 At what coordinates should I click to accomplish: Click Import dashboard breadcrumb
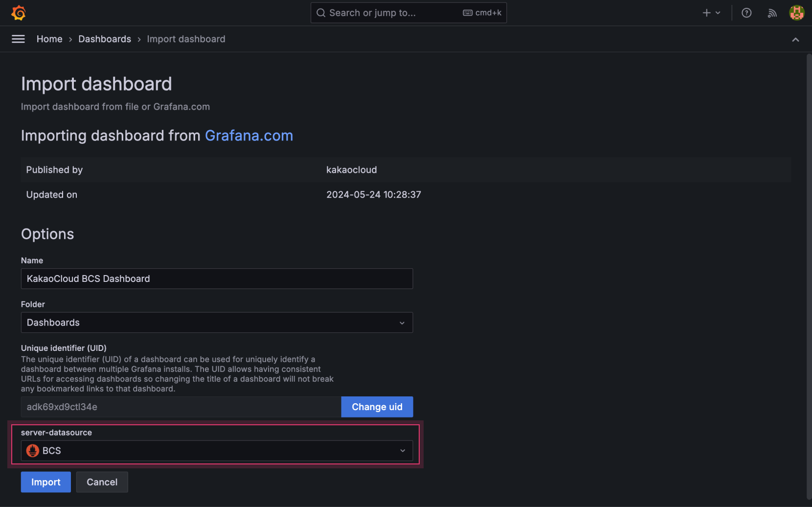pyautogui.click(x=186, y=39)
